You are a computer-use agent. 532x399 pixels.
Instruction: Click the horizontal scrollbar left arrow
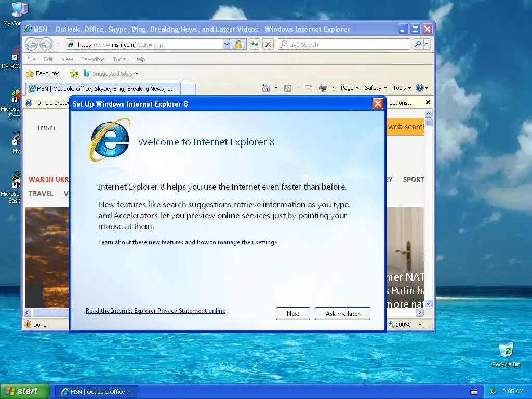pos(28,312)
